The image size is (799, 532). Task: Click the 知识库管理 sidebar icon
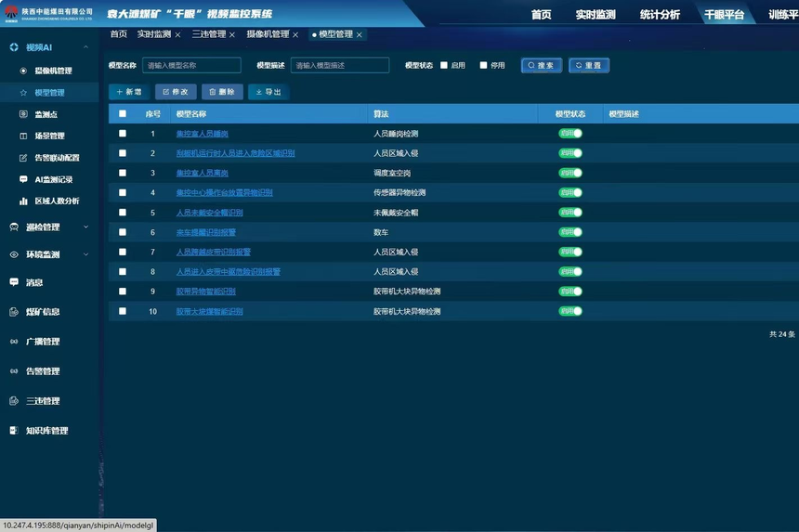click(14, 431)
